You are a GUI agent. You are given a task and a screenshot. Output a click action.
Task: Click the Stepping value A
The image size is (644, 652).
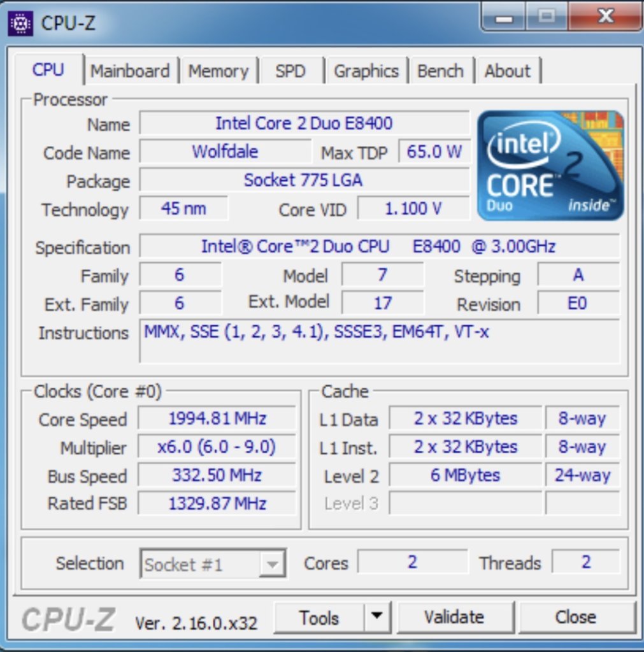click(578, 274)
